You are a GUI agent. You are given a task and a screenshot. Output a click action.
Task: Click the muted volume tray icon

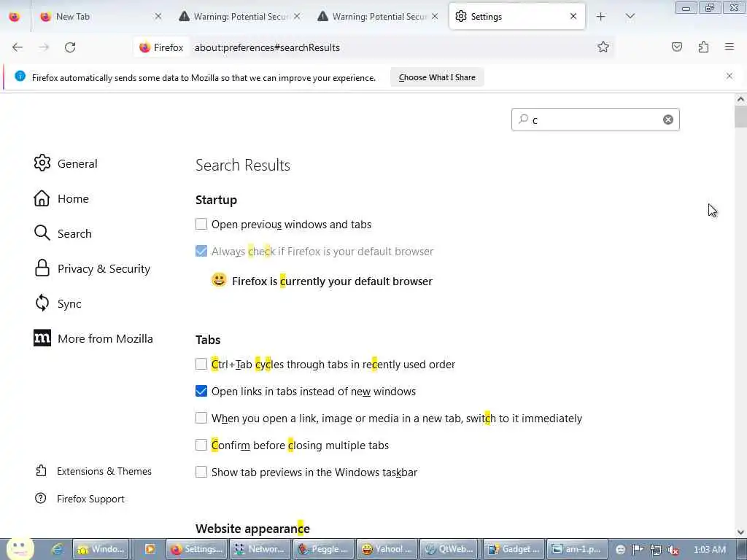pos(673,550)
